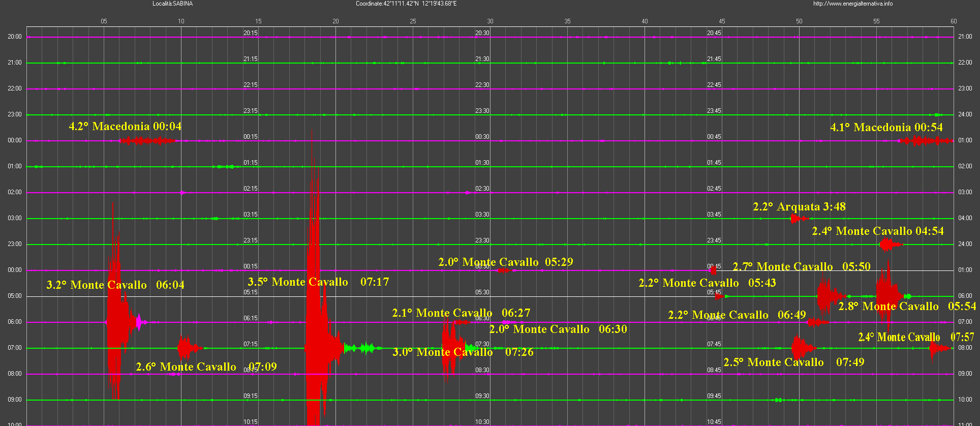Select the "2.4° Monte Cavallo 07:57" annotation
The width and height of the screenshot is (980, 426).
pos(916,337)
